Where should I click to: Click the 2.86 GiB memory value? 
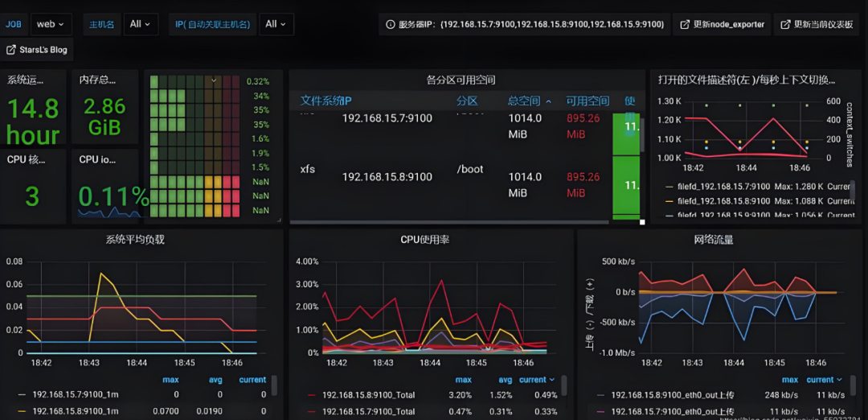(104, 117)
